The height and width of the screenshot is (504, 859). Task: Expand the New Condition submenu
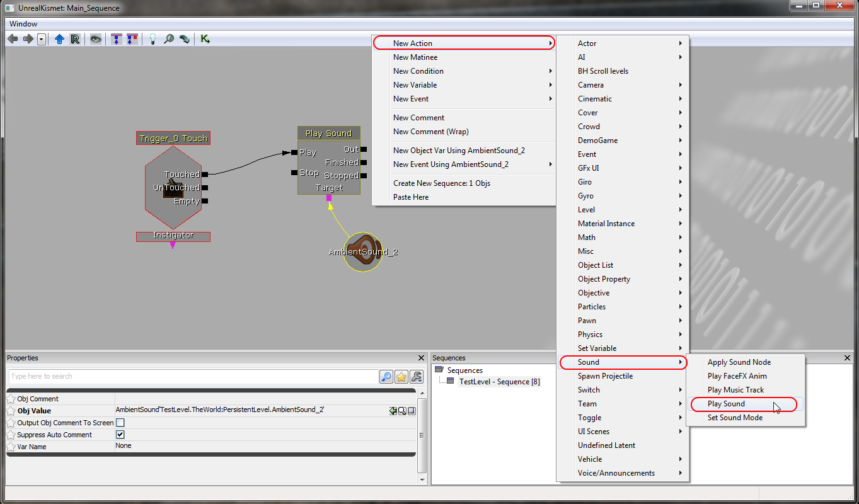(x=463, y=71)
